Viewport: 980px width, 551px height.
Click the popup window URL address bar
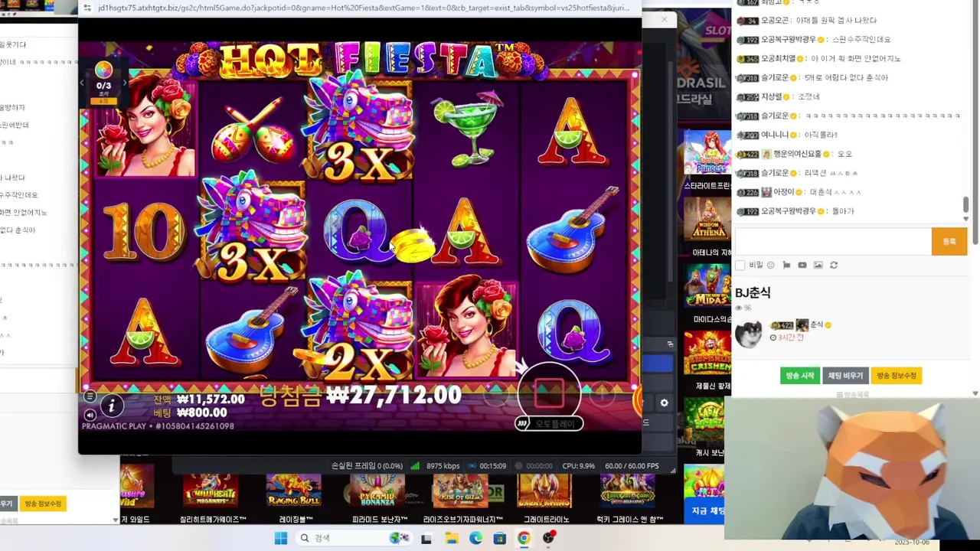364,8
